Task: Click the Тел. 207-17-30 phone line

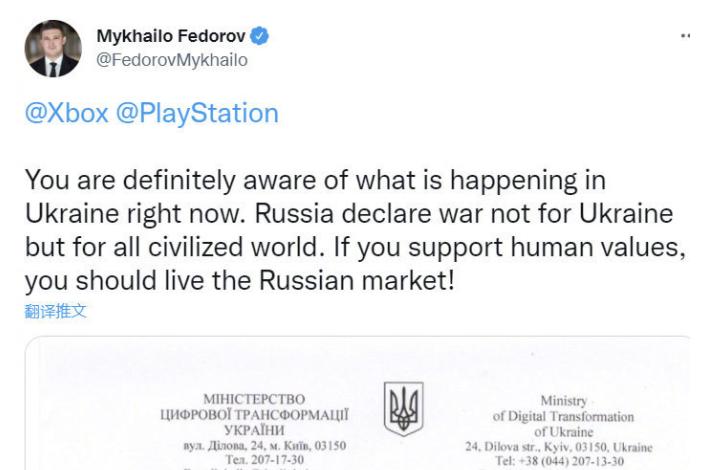Action: point(265,460)
